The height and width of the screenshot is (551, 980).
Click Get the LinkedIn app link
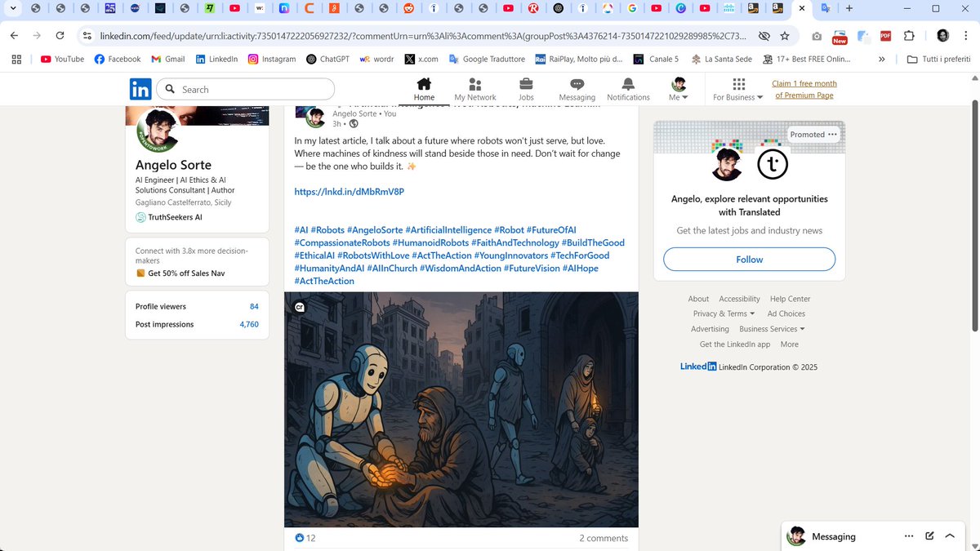click(735, 344)
